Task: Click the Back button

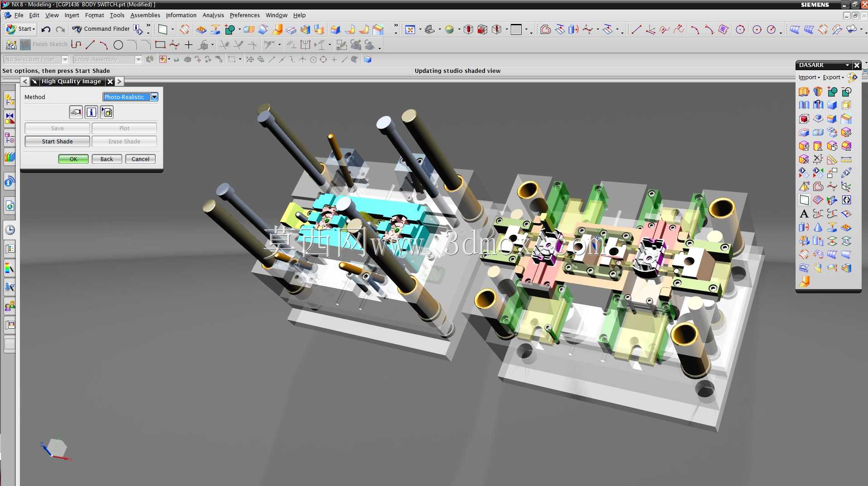Action: click(x=107, y=159)
